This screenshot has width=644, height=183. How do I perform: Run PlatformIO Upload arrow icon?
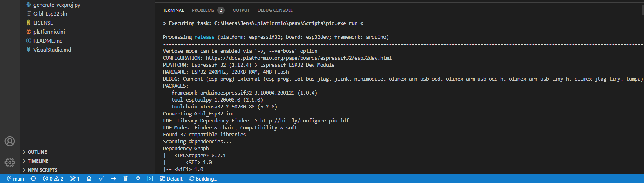click(114, 179)
